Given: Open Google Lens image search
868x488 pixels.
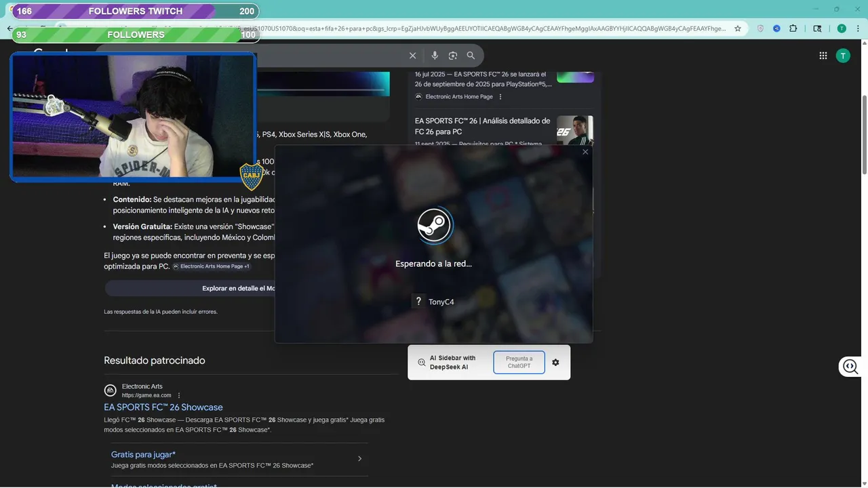Looking at the screenshot, I should click(x=453, y=56).
